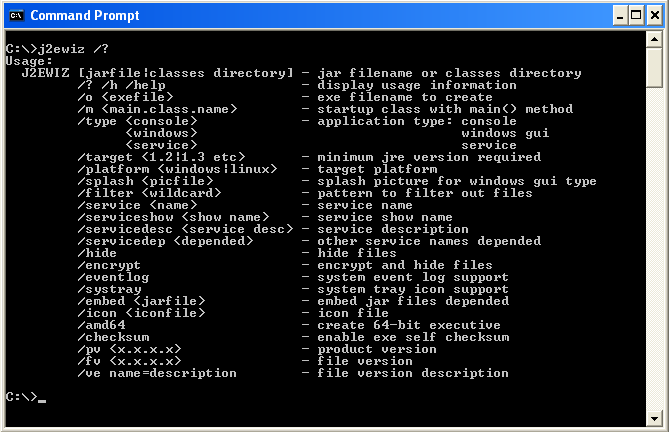Click the '/systray' option text
Image resolution: width=669 pixels, height=432 pixels.
[x=110, y=289]
